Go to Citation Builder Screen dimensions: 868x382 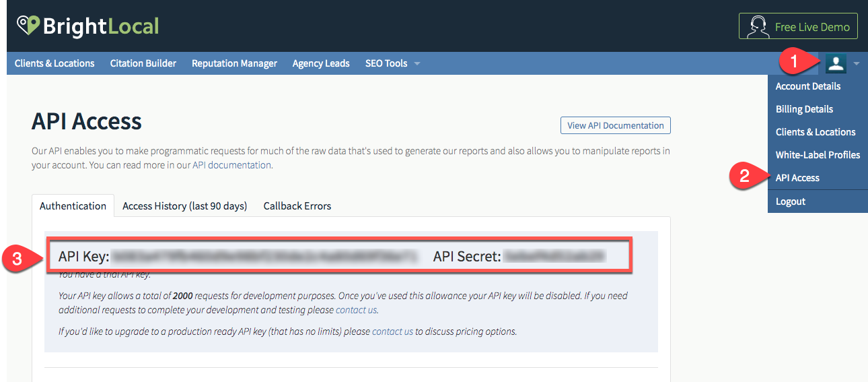[x=143, y=63]
